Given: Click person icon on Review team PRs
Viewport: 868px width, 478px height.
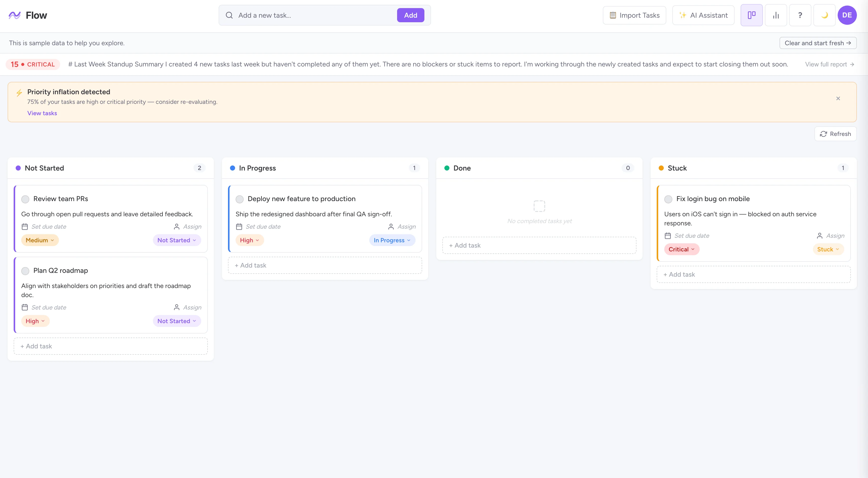Looking at the screenshot, I should pyautogui.click(x=177, y=227).
